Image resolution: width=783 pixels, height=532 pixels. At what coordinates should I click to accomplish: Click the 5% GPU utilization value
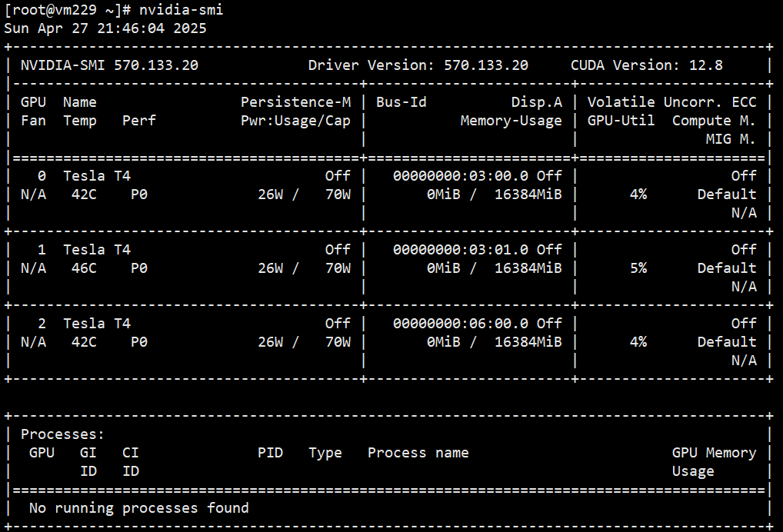[x=638, y=268]
